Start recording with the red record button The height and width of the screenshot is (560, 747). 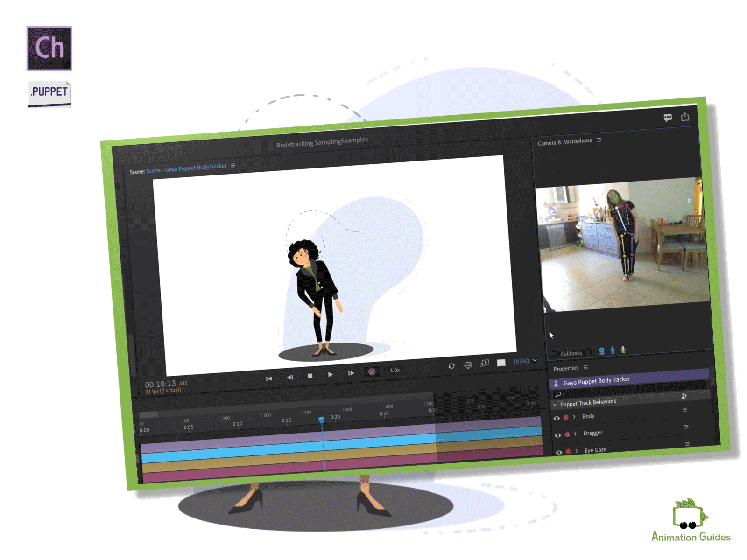[372, 372]
